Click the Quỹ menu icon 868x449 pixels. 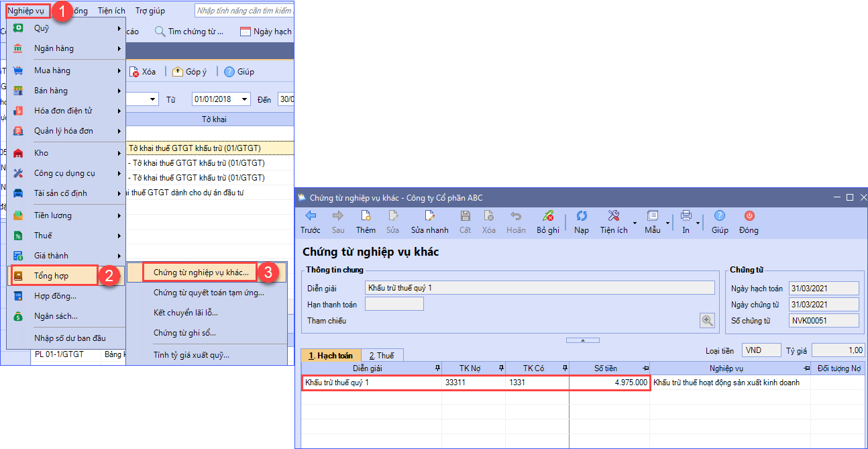pos(19,28)
